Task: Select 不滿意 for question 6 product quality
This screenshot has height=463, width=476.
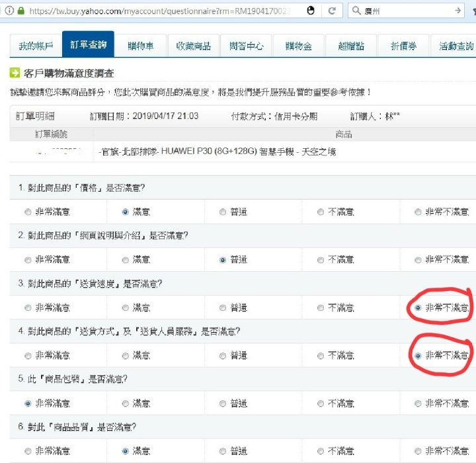Action: click(321, 451)
